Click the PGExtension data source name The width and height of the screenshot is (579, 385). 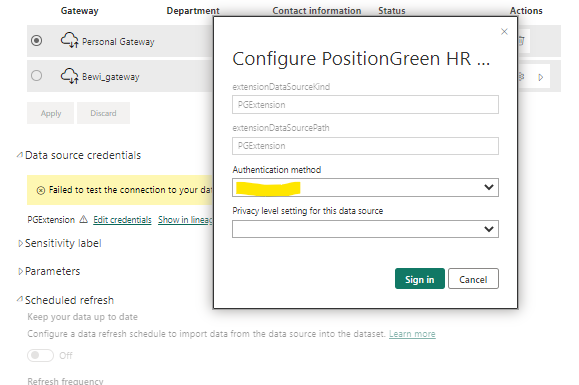(51, 220)
